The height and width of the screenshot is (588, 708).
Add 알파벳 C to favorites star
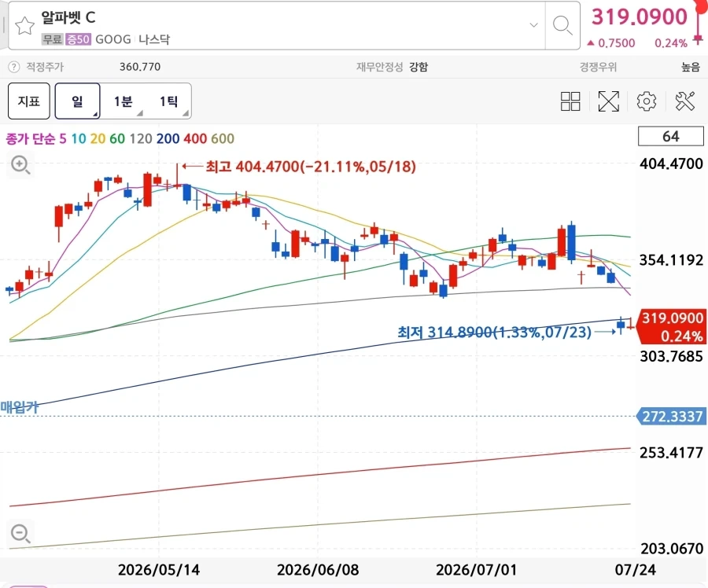25,26
